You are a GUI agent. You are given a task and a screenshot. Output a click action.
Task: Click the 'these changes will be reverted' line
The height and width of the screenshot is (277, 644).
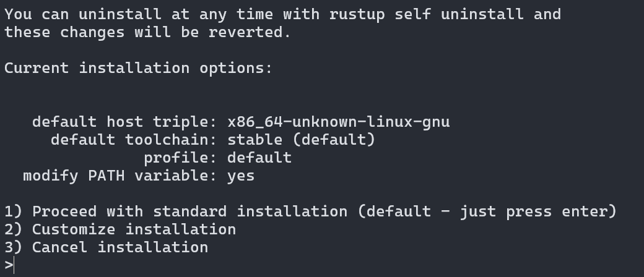tap(147, 32)
